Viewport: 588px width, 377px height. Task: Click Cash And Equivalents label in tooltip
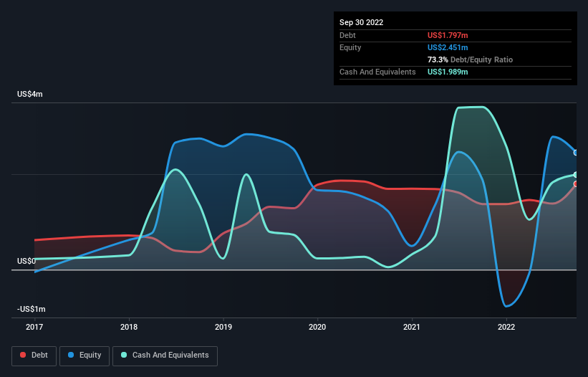pyautogui.click(x=377, y=72)
